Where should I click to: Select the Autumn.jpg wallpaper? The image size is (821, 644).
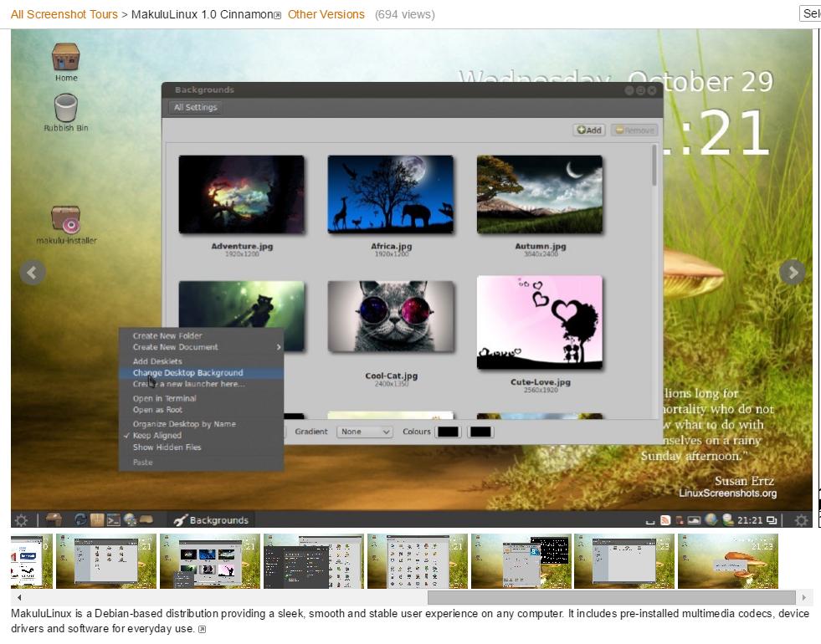[540, 194]
